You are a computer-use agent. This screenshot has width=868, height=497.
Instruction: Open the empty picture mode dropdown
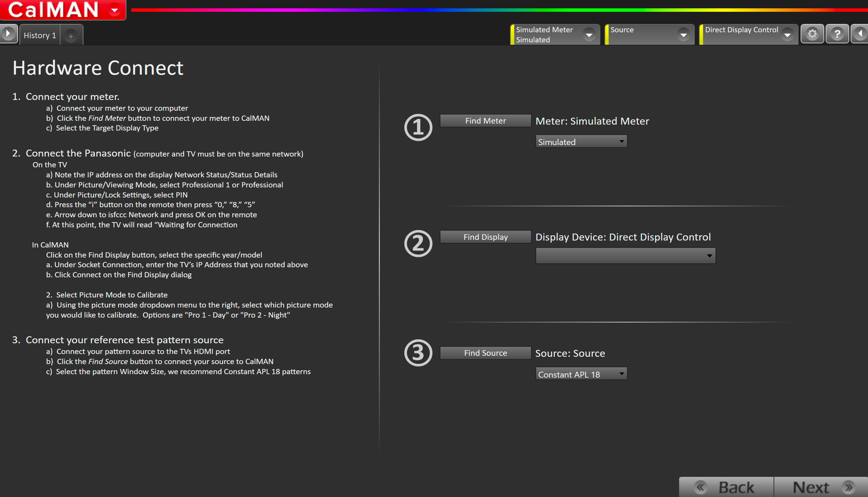(x=625, y=256)
